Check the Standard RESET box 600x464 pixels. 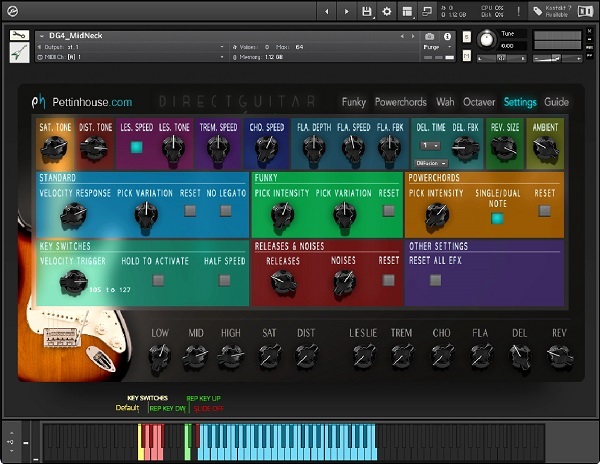pyautogui.click(x=190, y=211)
